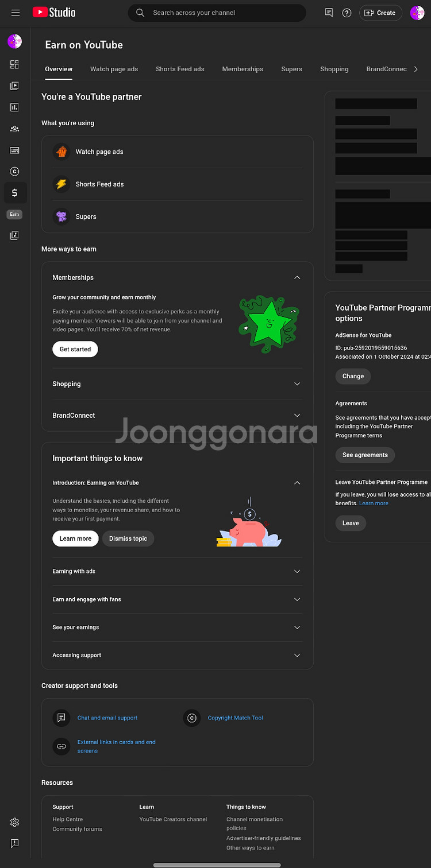Open External links in cards link

pyautogui.click(x=117, y=746)
